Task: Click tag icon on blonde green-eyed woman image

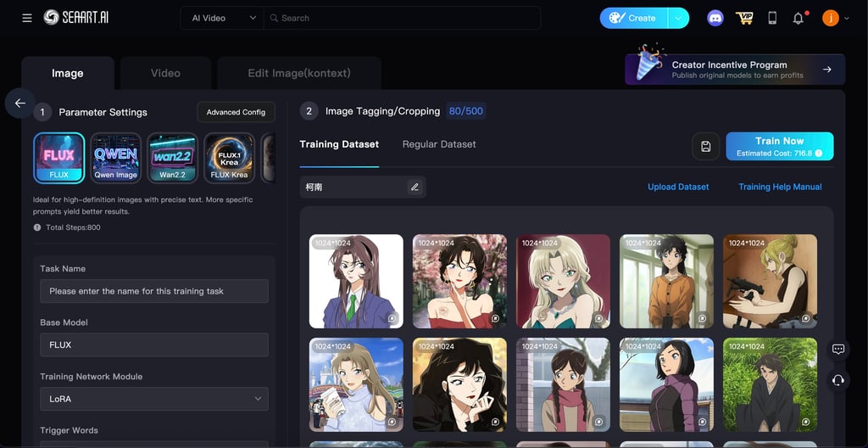Action: click(x=599, y=318)
